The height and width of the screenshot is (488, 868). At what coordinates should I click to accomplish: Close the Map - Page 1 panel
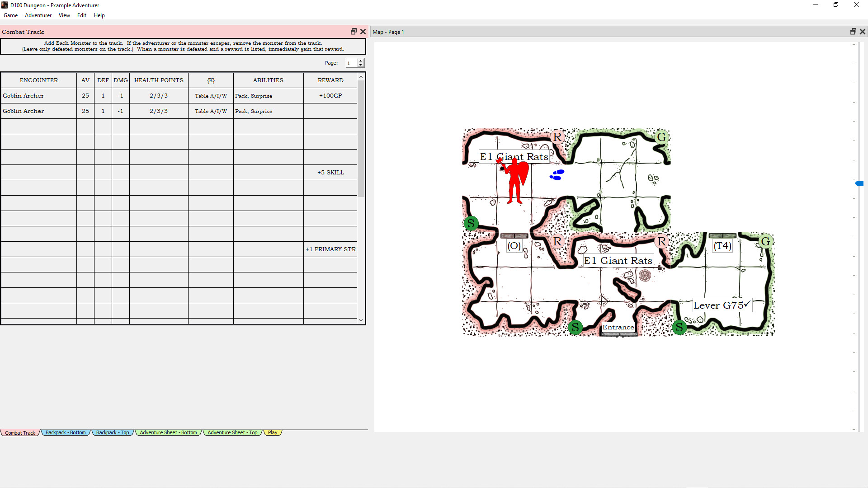pos(863,32)
